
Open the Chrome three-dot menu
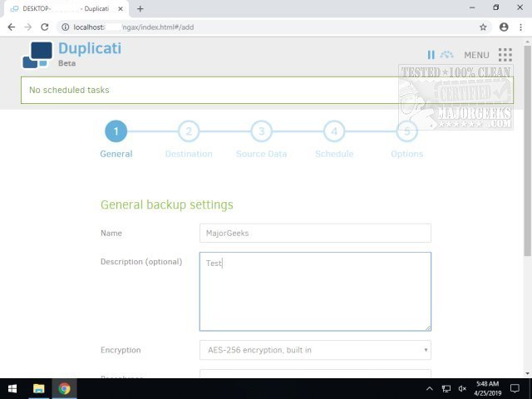[520, 27]
